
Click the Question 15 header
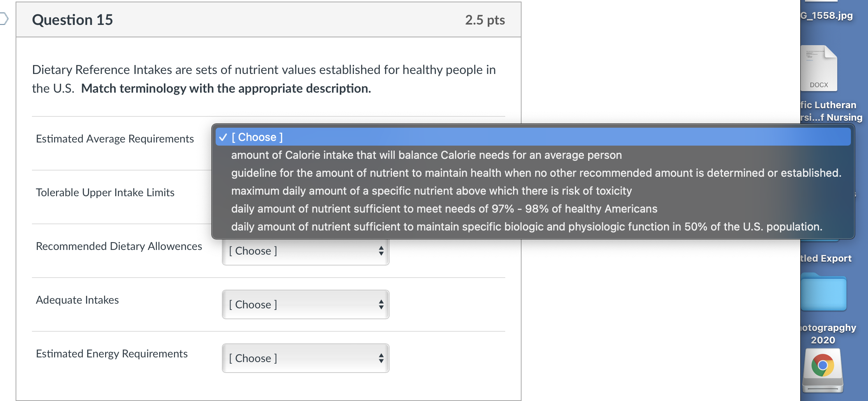tap(72, 19)
